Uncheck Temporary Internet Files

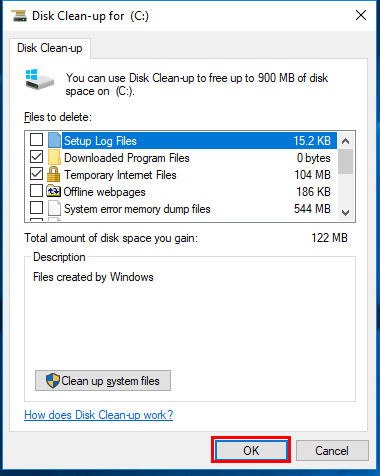pyautogui.click(x=36, y=174)
